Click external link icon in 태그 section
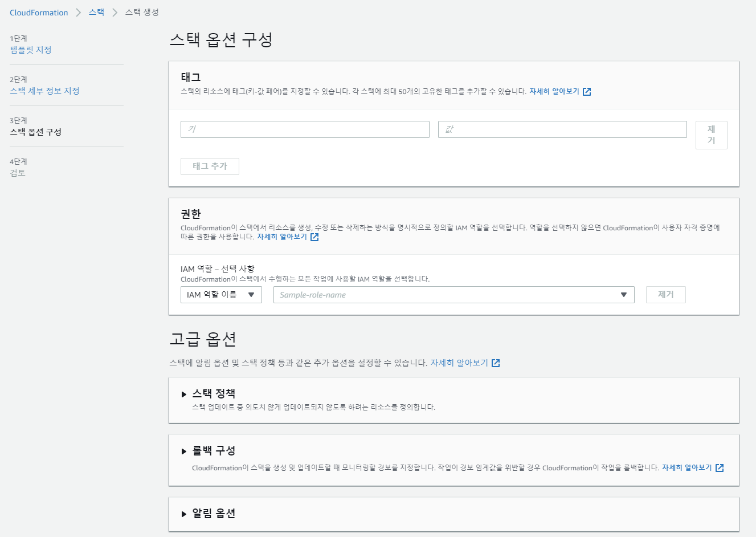 tap(587, 92)
